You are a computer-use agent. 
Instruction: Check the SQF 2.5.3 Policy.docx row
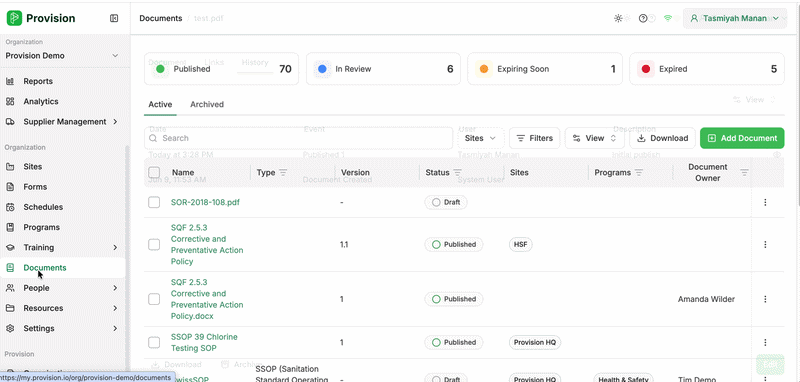pos(154,299)
